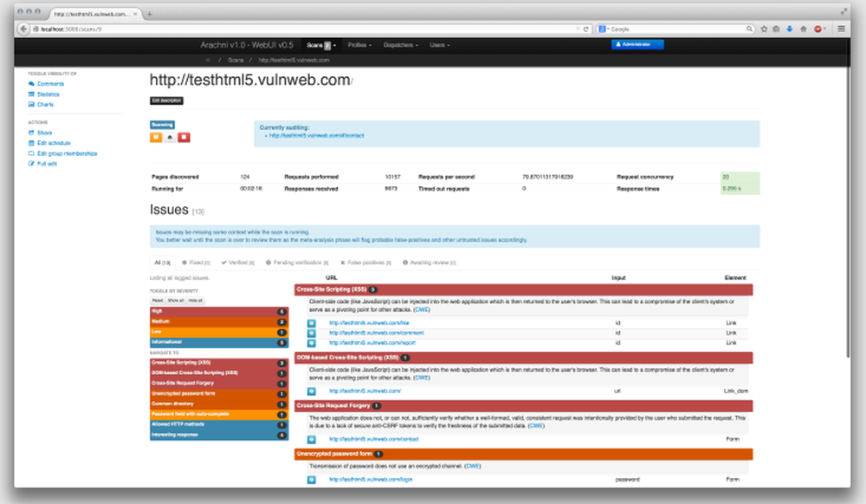
Task: Navigate to Common directory in sidebar list
Action: 219,404
